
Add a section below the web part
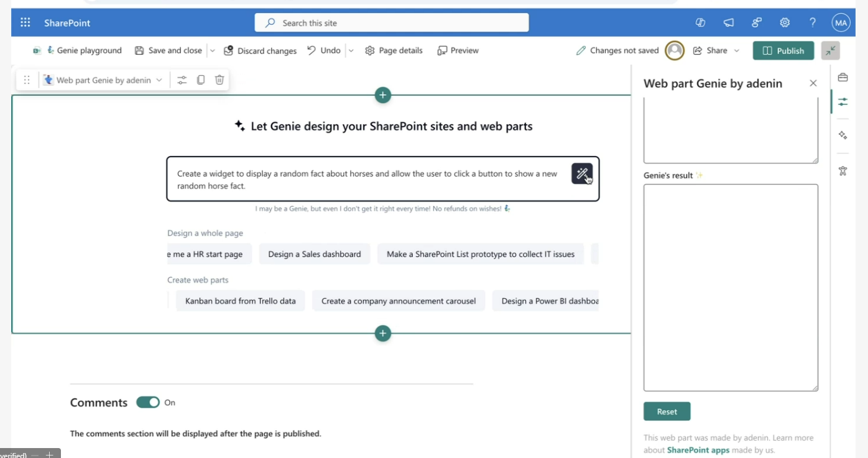point(383,334)
